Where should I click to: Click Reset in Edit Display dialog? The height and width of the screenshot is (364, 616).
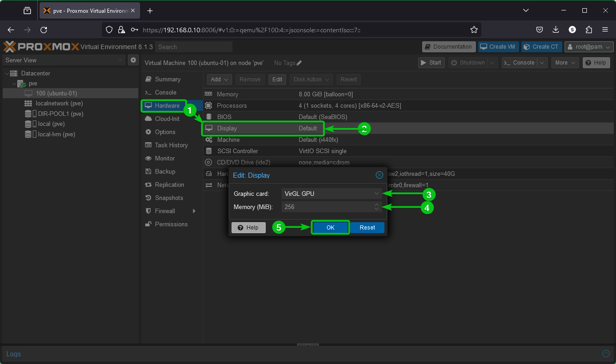point(367,228)
